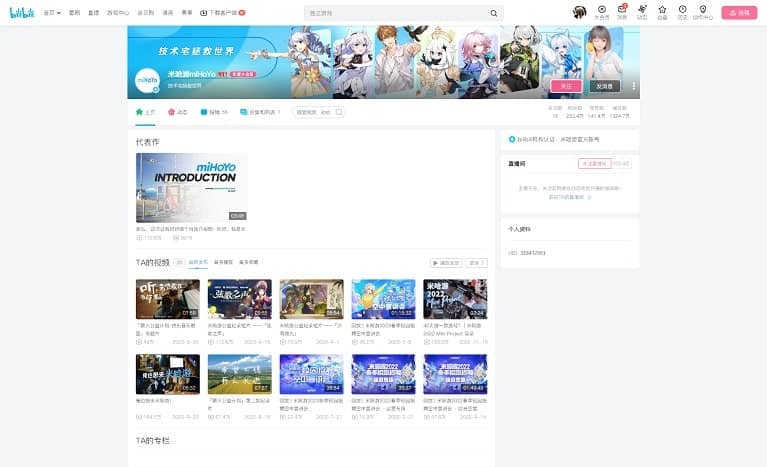Click the magnifier search icon in top bar
The width and height of the screenshot is (767, 467).
494,13
